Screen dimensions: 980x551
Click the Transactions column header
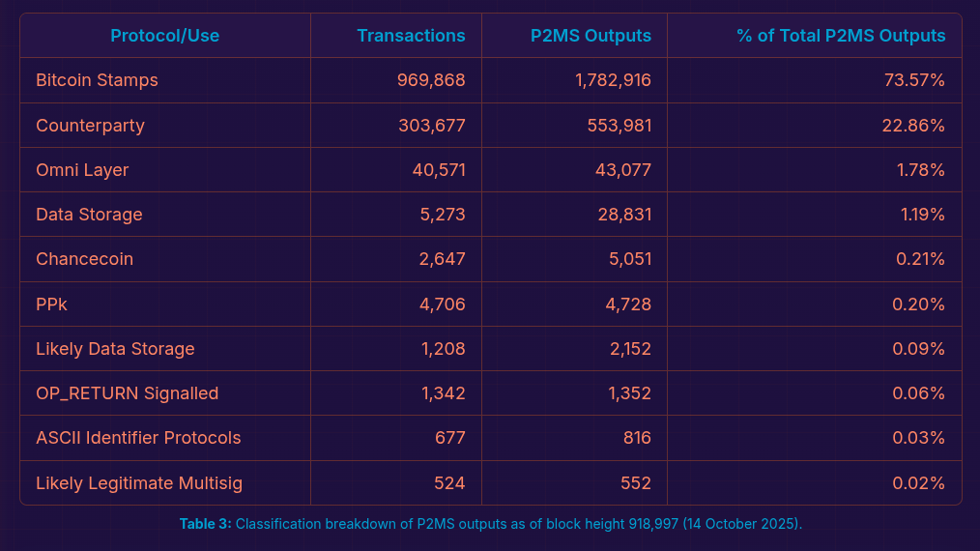[x=411, y=36]
